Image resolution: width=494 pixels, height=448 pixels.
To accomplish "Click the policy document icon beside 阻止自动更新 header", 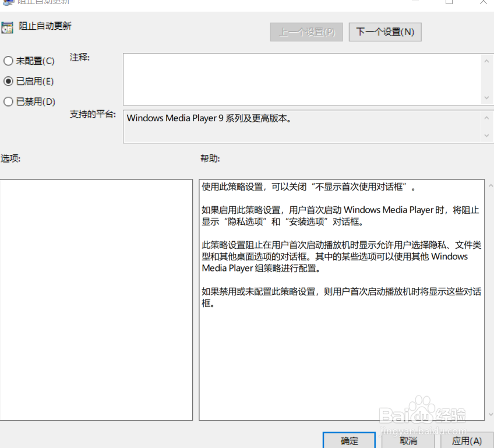I will pos(8,27).
